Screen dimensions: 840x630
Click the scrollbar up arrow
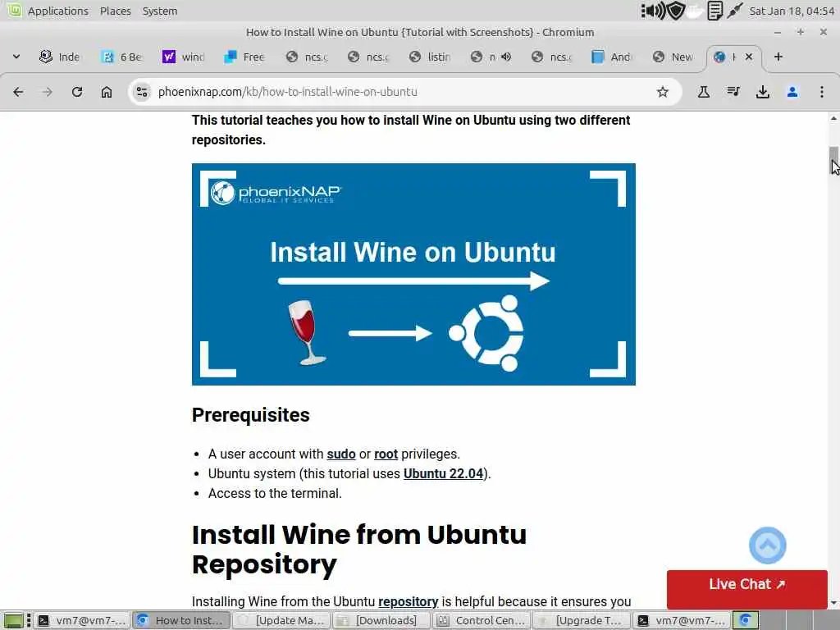coord(833,118)
